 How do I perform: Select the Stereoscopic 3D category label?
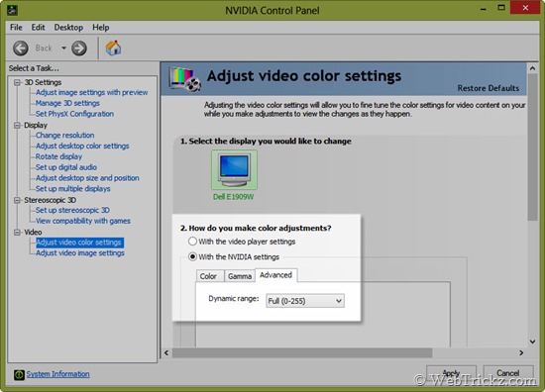tap(51, 200)
